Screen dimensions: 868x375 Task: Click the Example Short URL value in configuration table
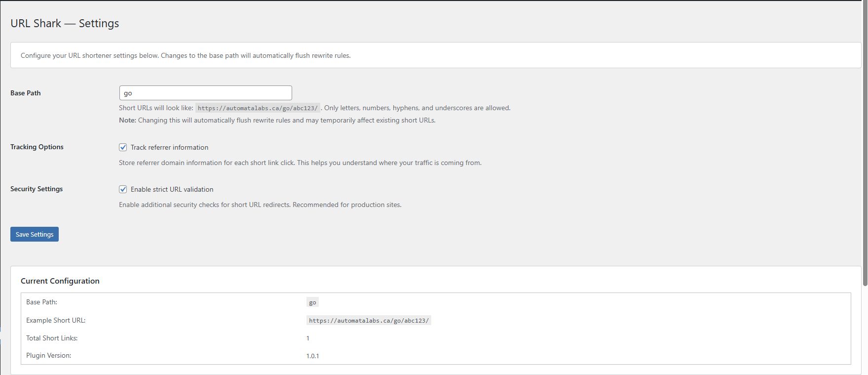(x=368, y=321)
